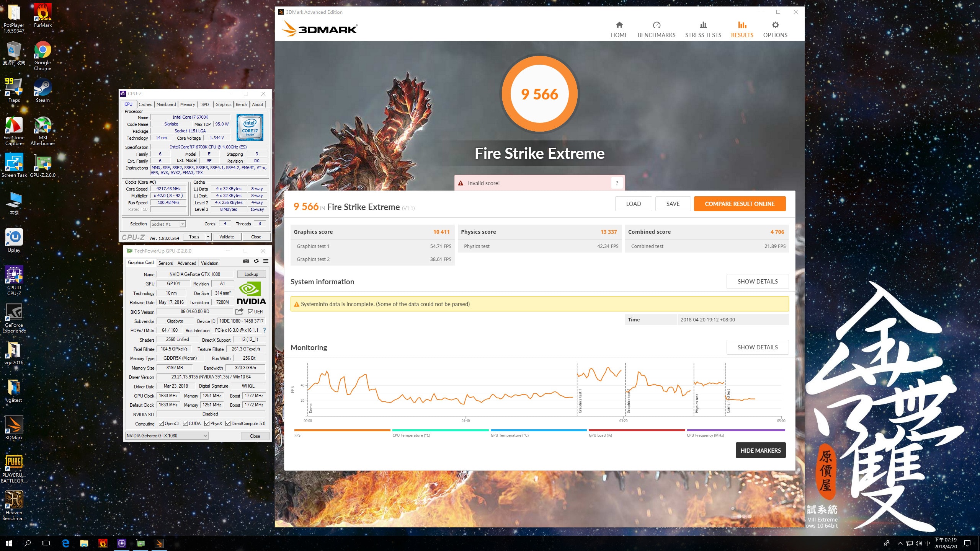Open the GPU selection dropdown in GPU-Z
The height and width of the screenshot is (551, 980).
[167, 436]
